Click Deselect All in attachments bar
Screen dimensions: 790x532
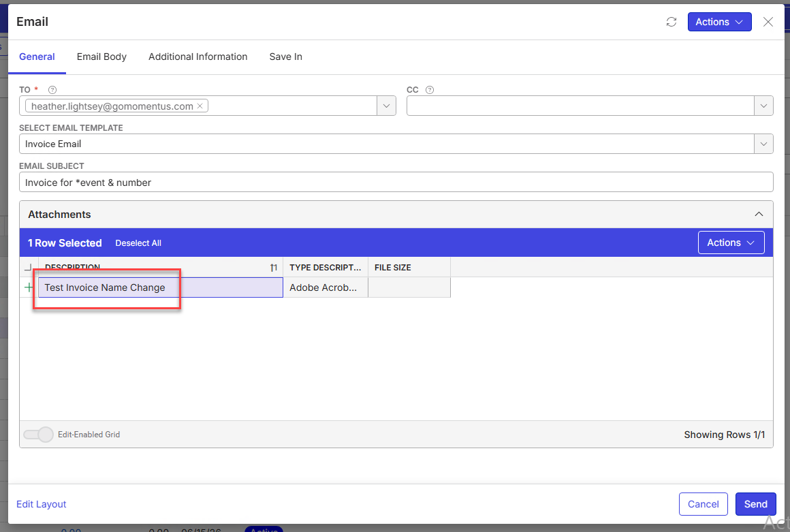tap(138, 242)
